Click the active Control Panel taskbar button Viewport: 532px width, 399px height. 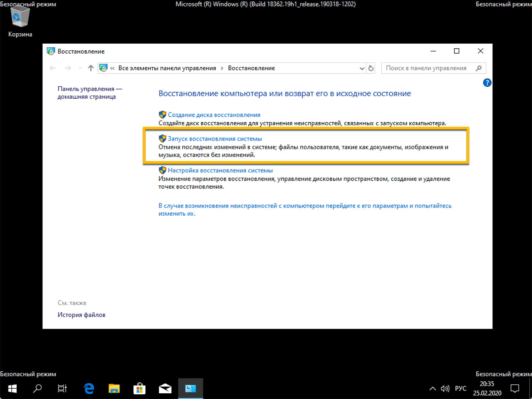[190, 389]
